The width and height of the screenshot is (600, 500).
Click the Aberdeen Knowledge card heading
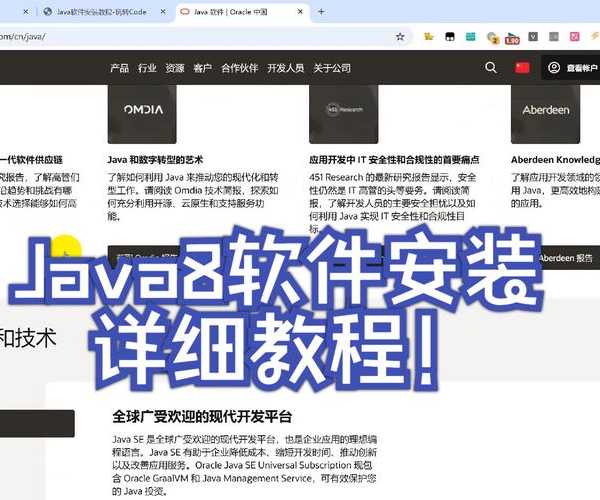click(x=556, y=160)
